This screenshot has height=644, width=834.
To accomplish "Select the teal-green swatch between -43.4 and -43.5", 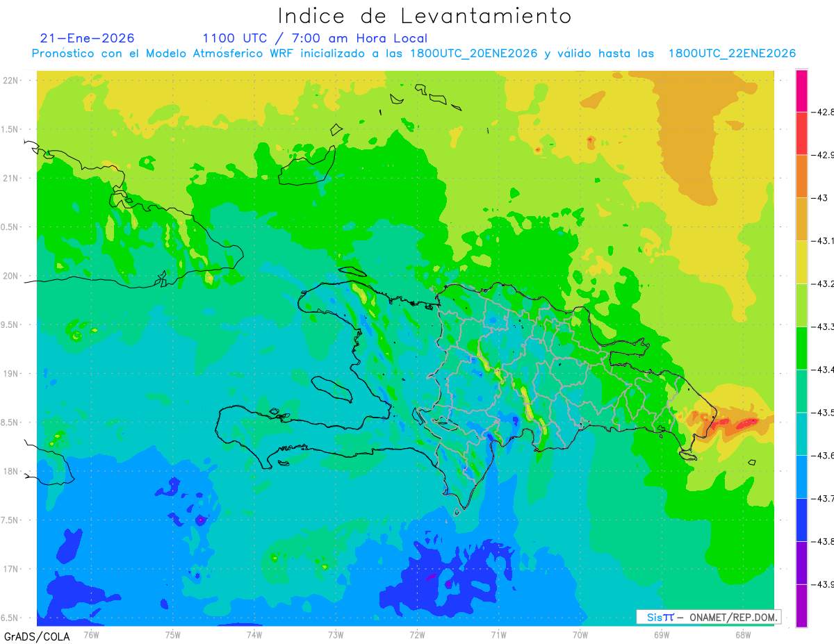I will 801,391.
